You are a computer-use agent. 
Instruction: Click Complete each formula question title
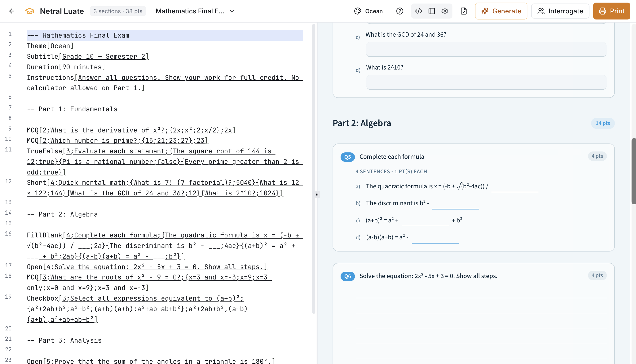pyautogui.click(x=392, y=156)
